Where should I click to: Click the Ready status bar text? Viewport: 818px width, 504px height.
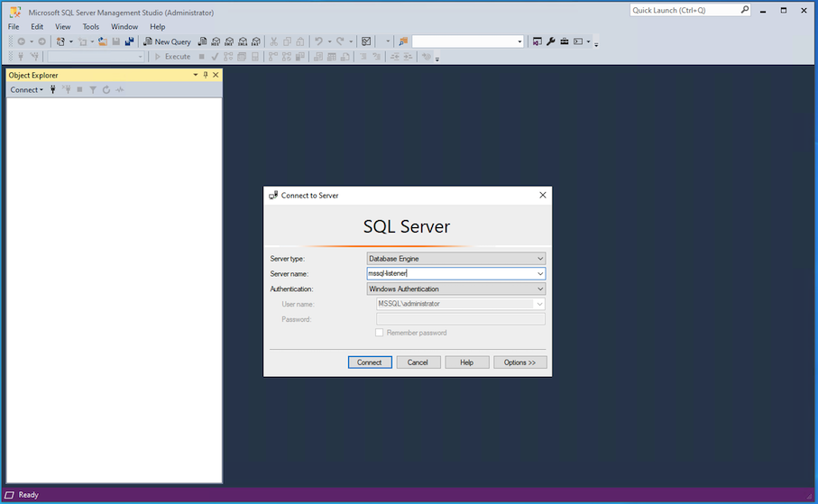pyautogui.click(x=28, y=495)
